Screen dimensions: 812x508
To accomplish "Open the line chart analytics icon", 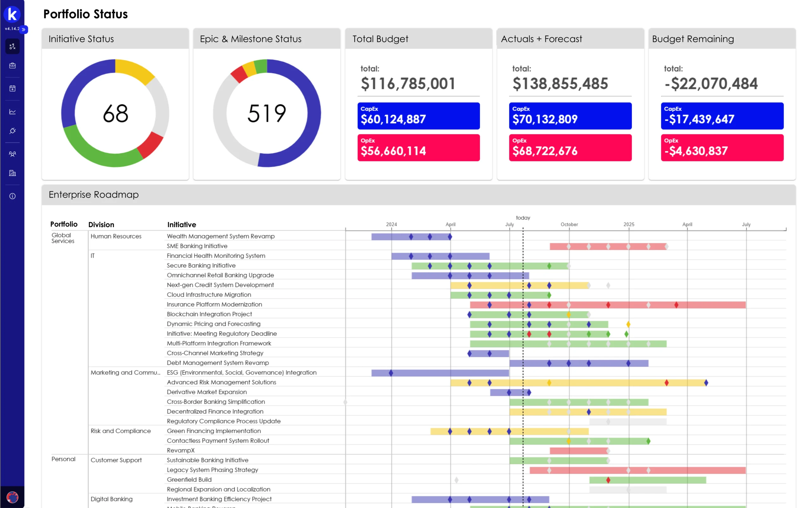I will [x=12, y=112].
